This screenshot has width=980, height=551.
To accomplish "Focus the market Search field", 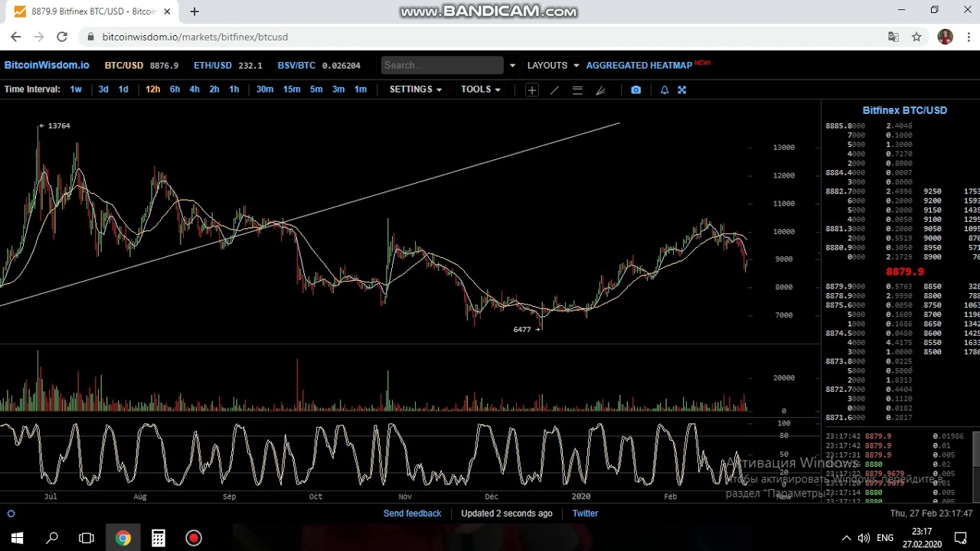I will (443, 65).
